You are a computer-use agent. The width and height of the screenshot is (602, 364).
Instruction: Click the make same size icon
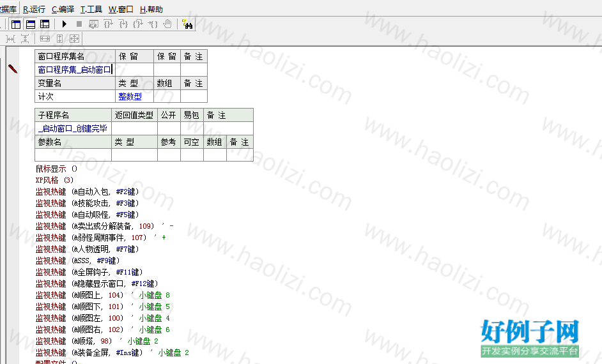pos(74,39)
